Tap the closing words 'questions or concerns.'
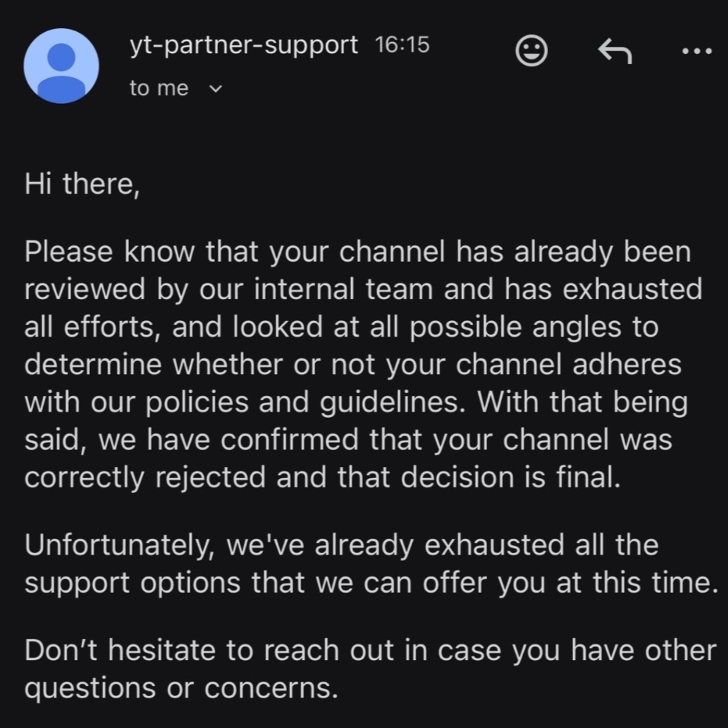The image size is (728, 728). (181, 688)
